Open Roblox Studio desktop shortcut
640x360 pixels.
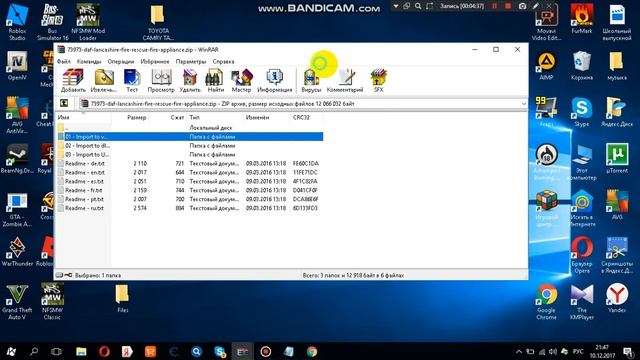(17, 22)
